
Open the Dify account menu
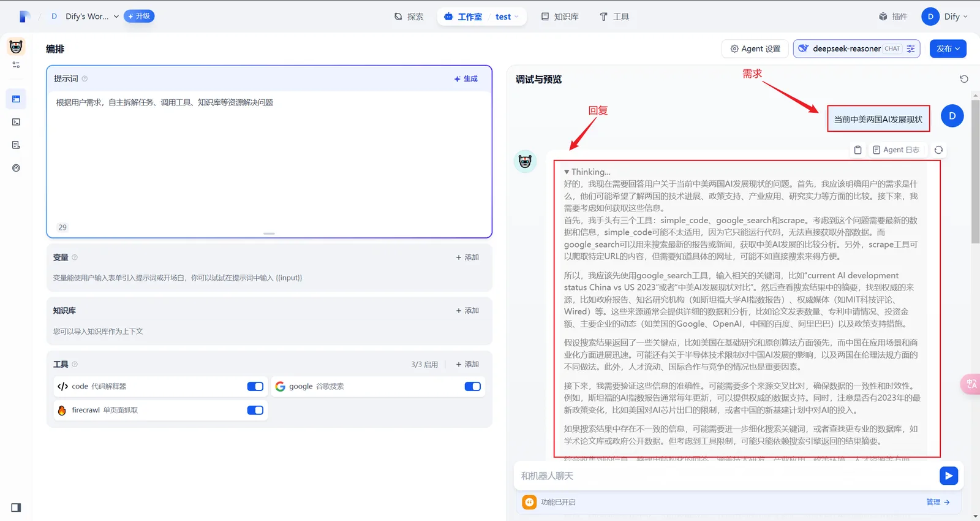point(944,17)
